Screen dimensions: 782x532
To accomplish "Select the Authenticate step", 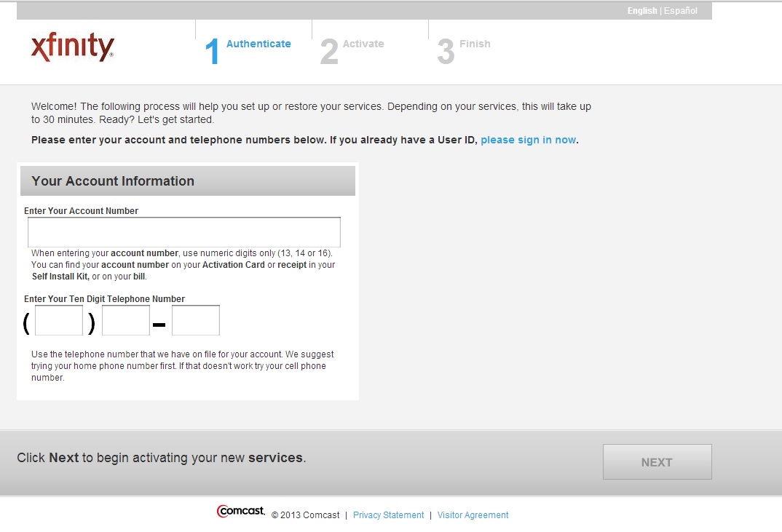I will click(258, 44).
